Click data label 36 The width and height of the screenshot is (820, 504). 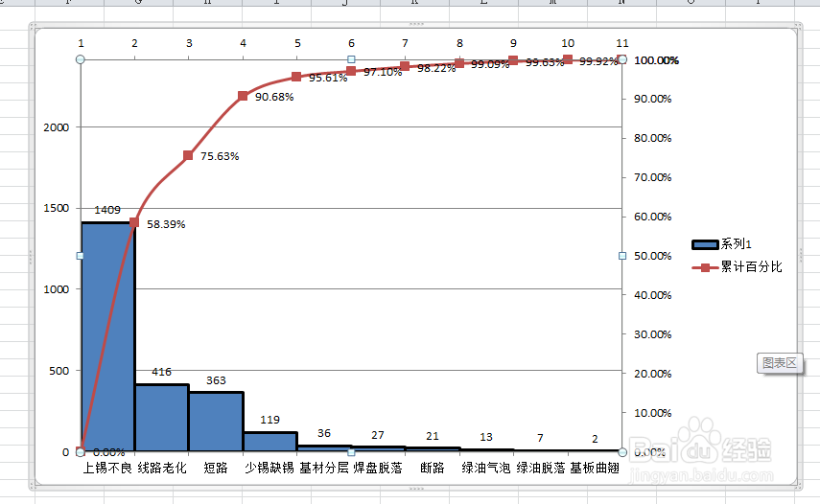coord(324,433)
